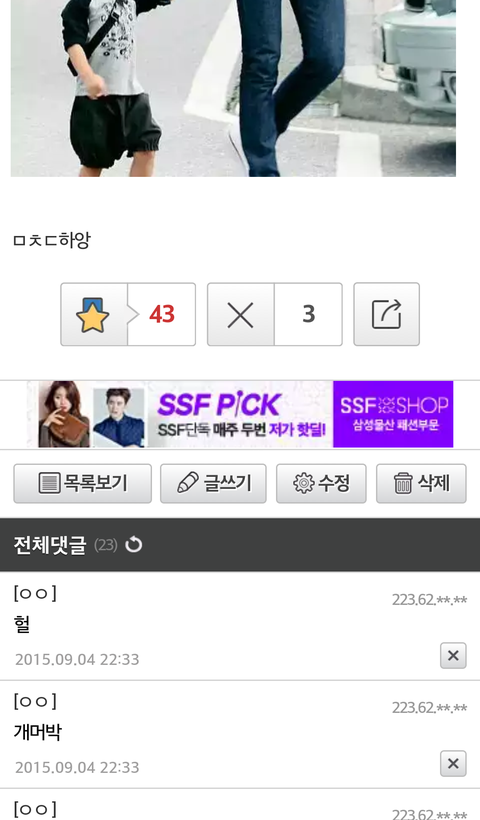
Task: Open the post photo image
Action: point(233,88)
